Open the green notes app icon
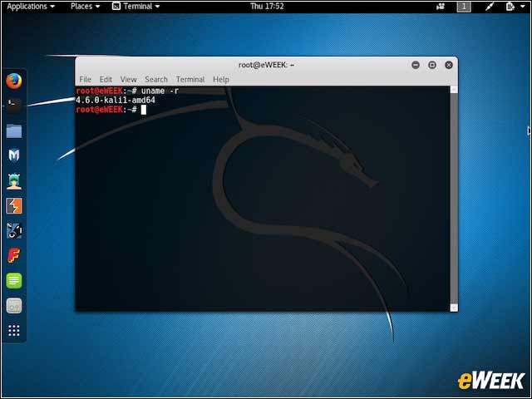This screenshot has height=399, width=532. tap(14, 281)
